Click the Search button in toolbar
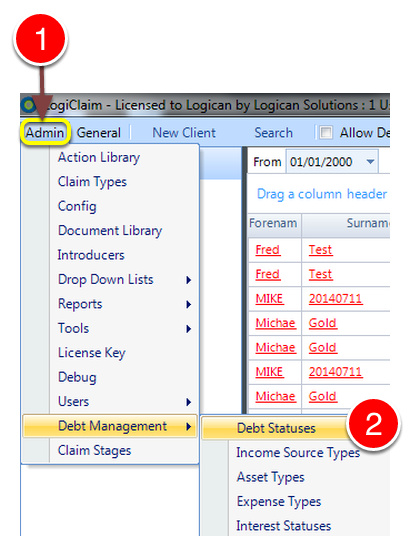The height and width of the screenshot is (536, 410). click(274, 133)
